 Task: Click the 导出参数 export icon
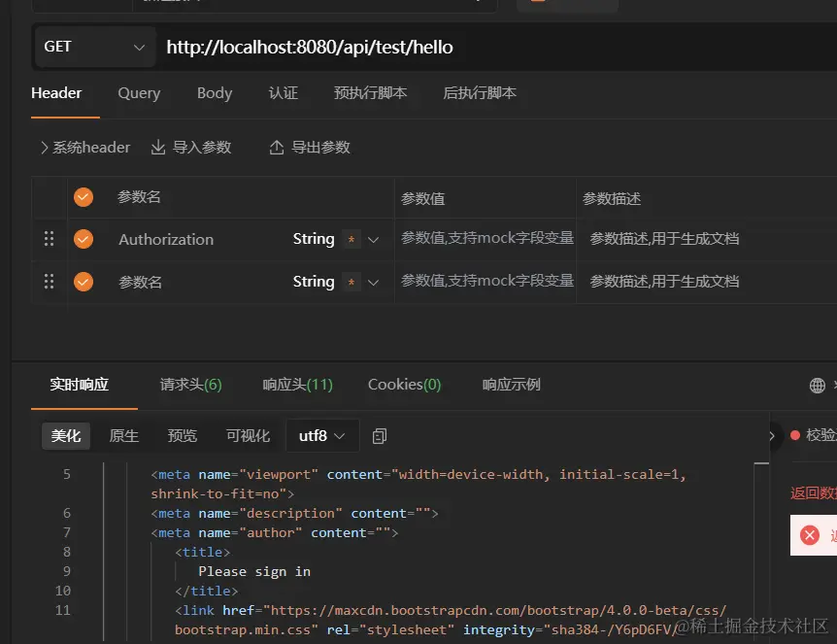point(277,148)
